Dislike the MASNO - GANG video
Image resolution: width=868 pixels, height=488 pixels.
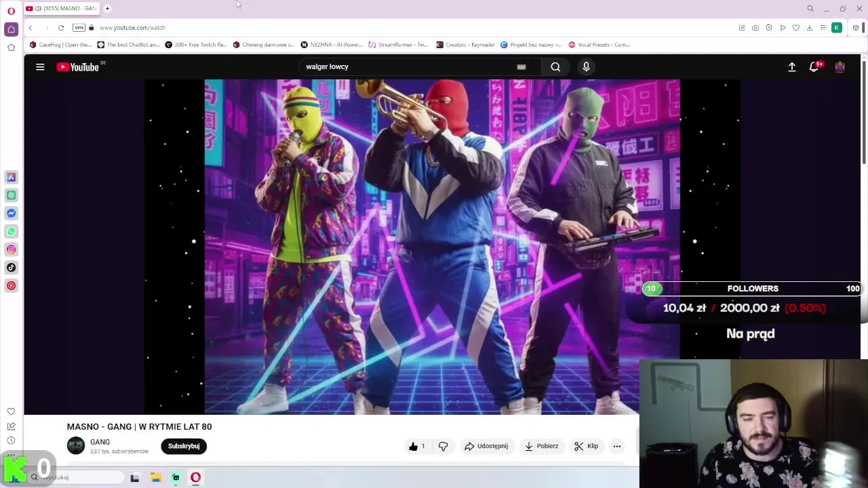(x=443, y=446)
